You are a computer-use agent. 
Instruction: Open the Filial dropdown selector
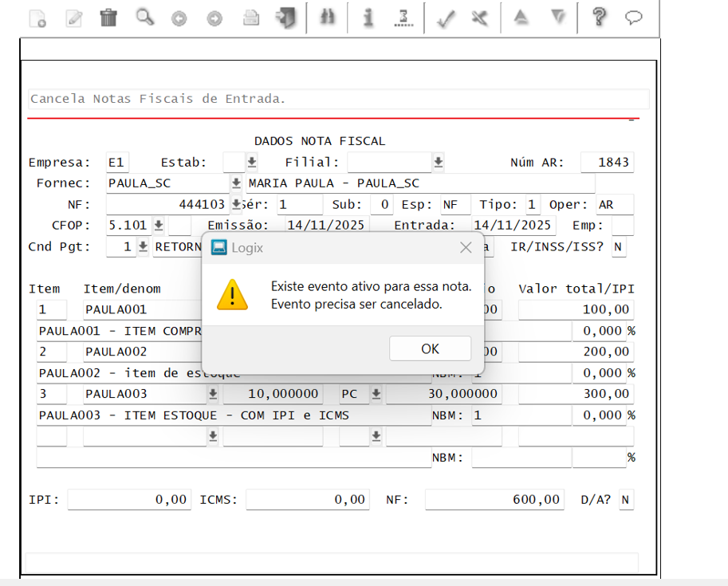[x=437, y=162]
